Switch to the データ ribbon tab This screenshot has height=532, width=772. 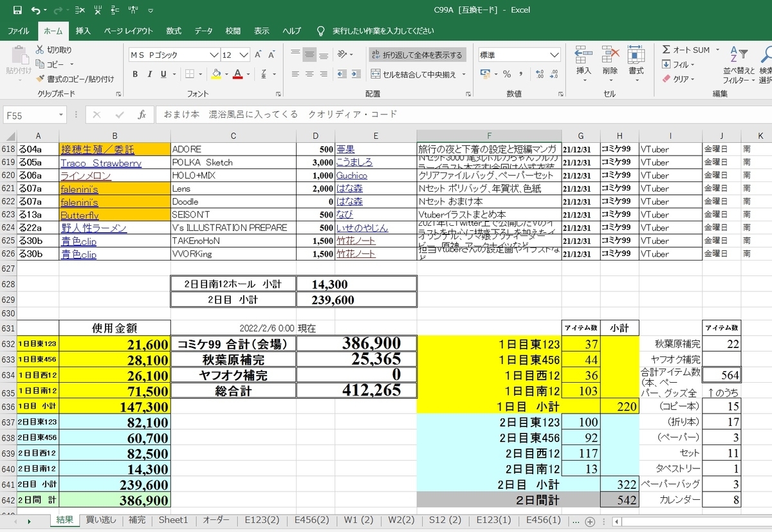(203, 31)
